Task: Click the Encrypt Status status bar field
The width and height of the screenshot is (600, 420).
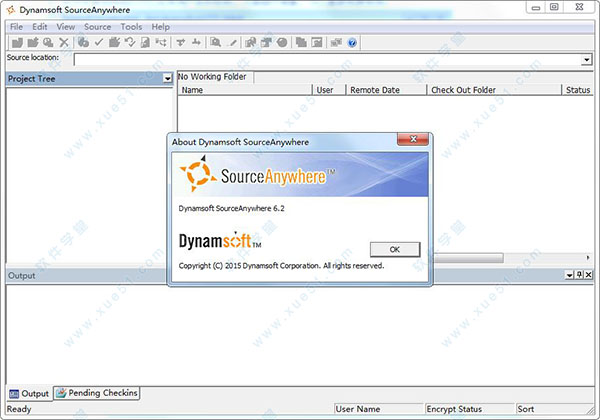Action: [x=469, y=409]
